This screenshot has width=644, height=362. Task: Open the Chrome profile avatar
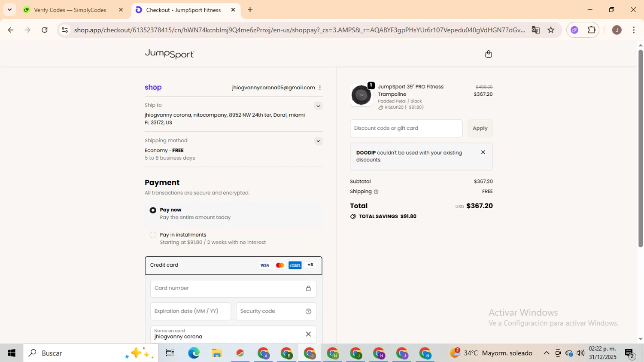coord(617,30)
